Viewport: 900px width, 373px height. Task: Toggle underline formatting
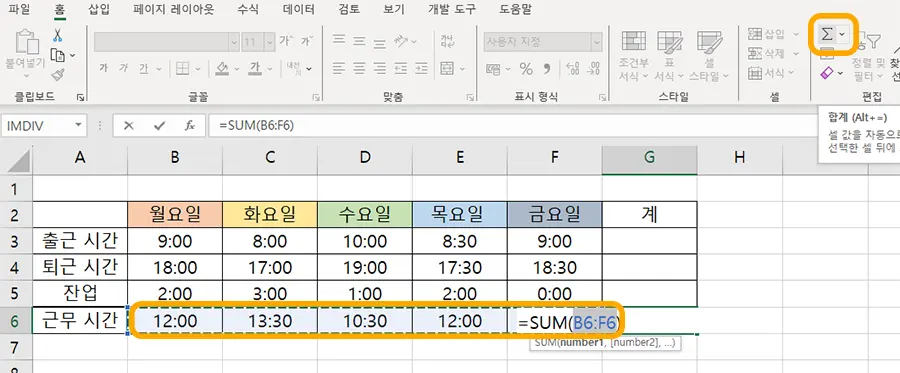click(x=143, y=69)
